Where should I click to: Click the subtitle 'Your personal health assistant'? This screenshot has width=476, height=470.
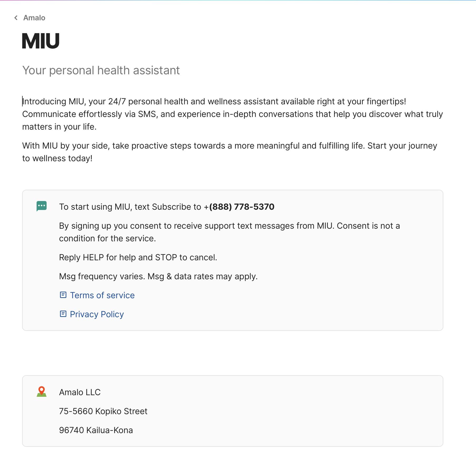pyautogui.click(x=101, y=70)
